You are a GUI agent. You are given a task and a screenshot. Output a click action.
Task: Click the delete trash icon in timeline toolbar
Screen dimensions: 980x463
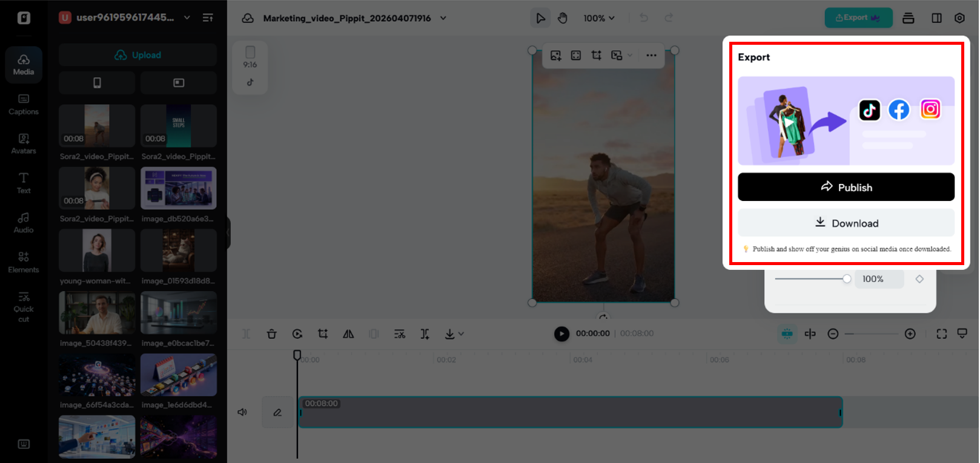tap(271, 334)
